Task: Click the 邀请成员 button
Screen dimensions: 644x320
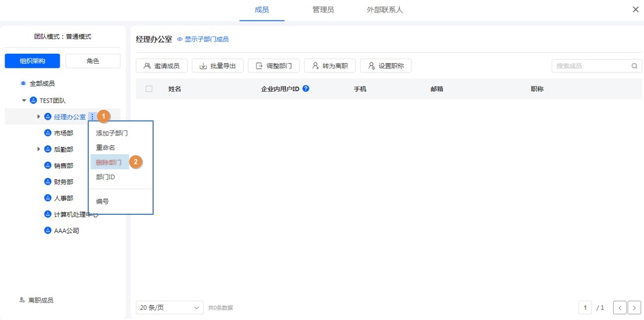Action: 162,66
